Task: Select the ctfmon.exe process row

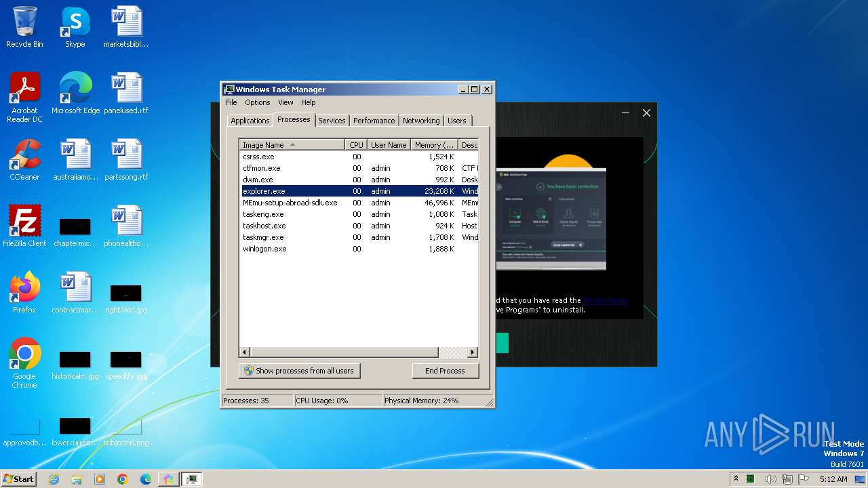Action: pos(359,168)
